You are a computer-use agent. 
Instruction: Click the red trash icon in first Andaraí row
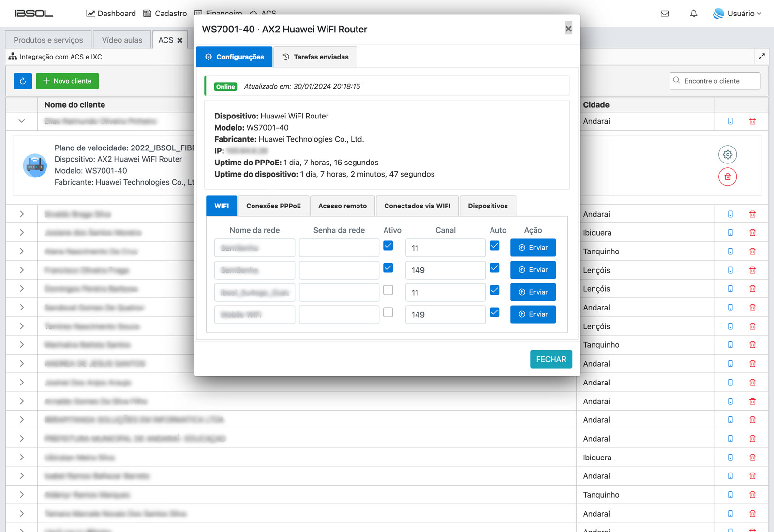752,121
